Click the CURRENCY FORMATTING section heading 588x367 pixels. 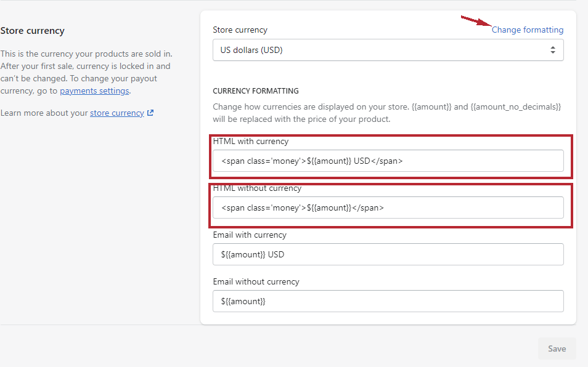[x=255, y=91]
